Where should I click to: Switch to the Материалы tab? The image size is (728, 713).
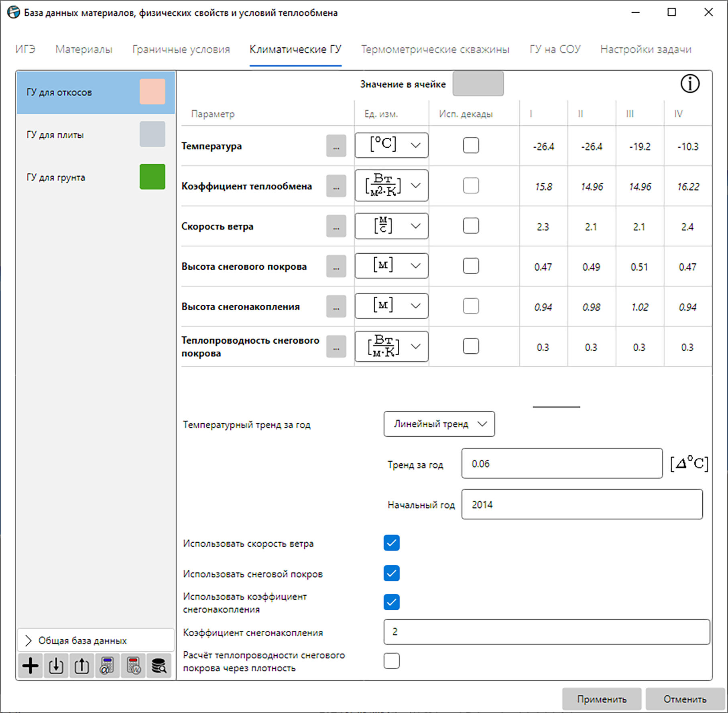click(x=84, y=49)
